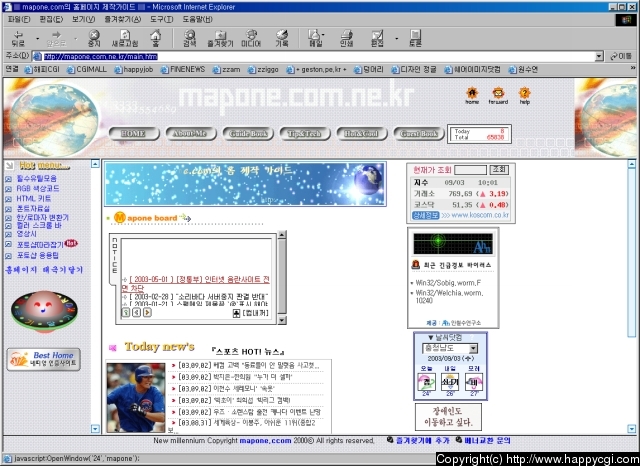Open the File menu

click(x=19, y=19)
